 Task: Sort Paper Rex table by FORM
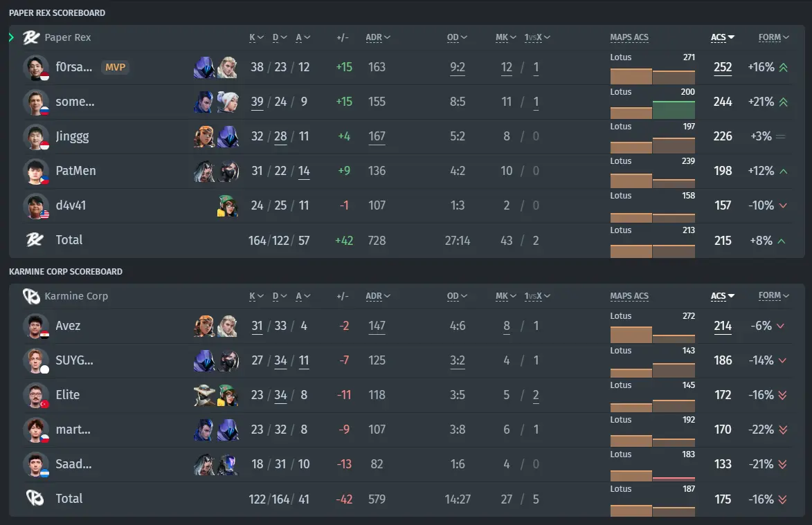click(774, 37)
